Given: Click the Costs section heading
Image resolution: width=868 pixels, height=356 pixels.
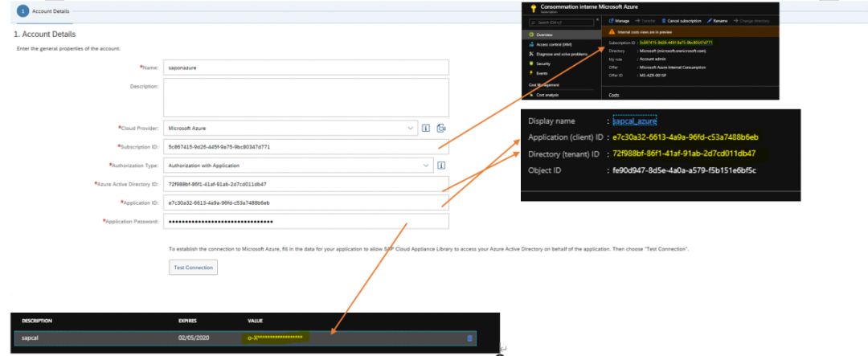Looking at the screenshot, I should [614, 96].
